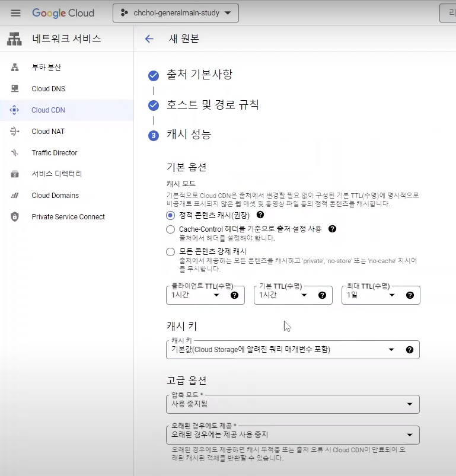Open Traffic Director menu item
The height and width of the screenshot is (476, 456).
pyautogui.click(x=67, y=153)
